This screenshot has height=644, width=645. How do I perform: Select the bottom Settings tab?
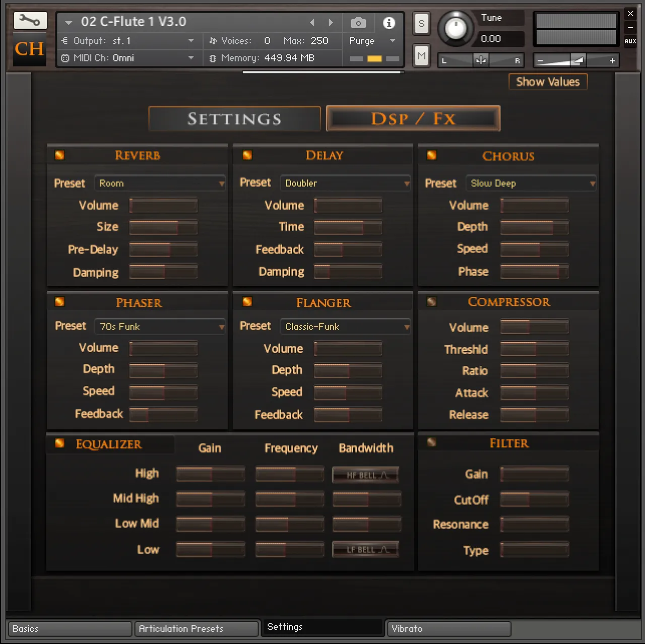[x=322, y=627]
